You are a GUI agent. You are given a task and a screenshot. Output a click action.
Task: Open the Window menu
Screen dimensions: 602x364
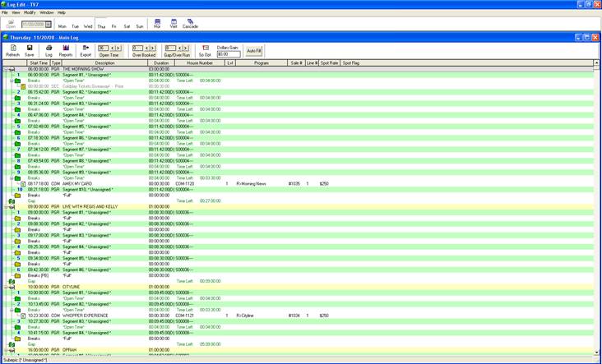(x=46, y=12)
